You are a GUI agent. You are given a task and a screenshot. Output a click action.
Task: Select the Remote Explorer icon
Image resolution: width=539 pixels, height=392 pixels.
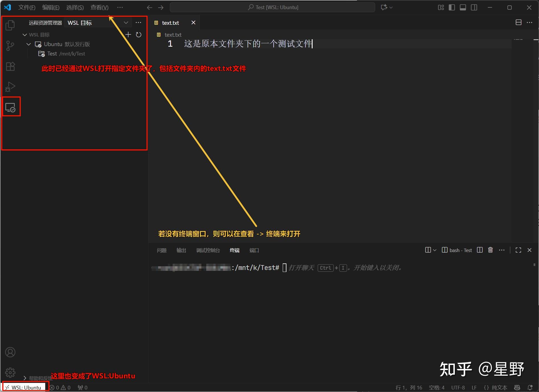[x=10, y=107]
